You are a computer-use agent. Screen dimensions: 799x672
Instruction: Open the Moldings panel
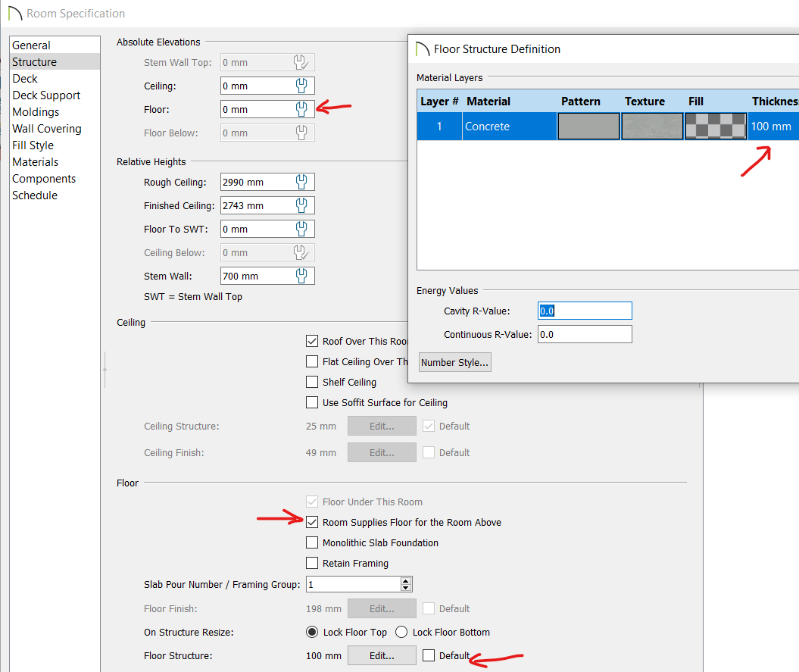pyautogui.click(x=55, y=111)
